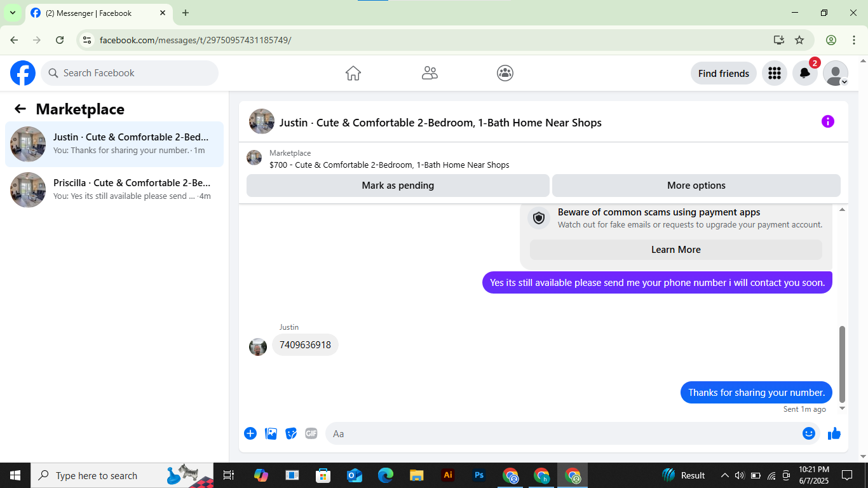Attach a file with the photo icon
This screenshot has height=488, width=868.
(x=271, y=433)
